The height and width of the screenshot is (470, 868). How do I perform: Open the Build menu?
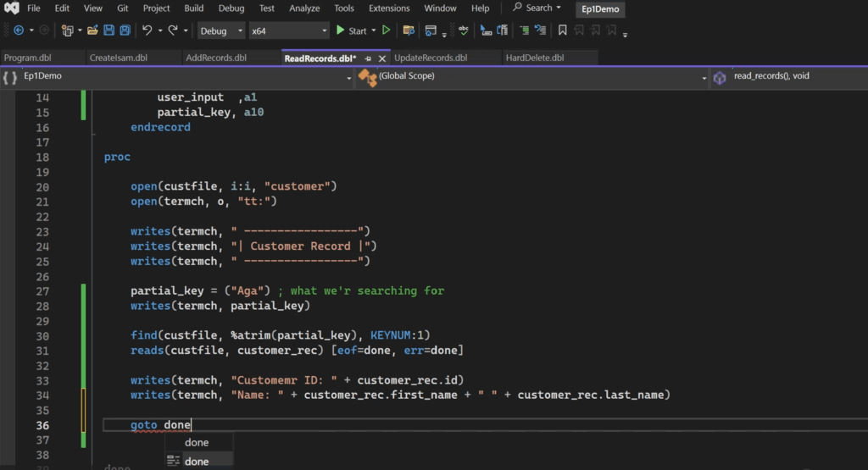(x=193, y=8)
